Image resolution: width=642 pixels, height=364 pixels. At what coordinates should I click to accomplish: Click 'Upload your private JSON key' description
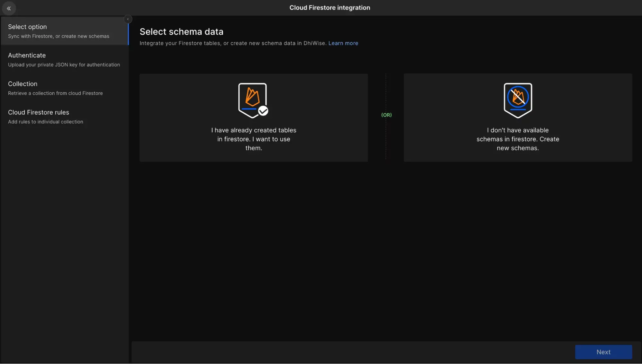(64, 65)
